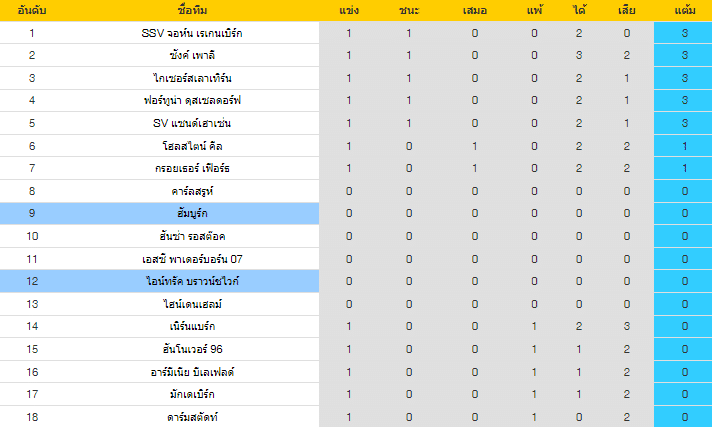712x427 pixels.
Task: Select team ซังค์ เพาลี
Action: [x=192, y=55]
